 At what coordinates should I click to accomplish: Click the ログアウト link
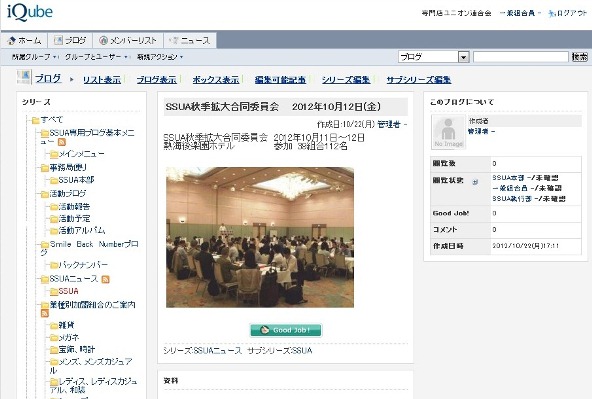(x=572, y=13)
